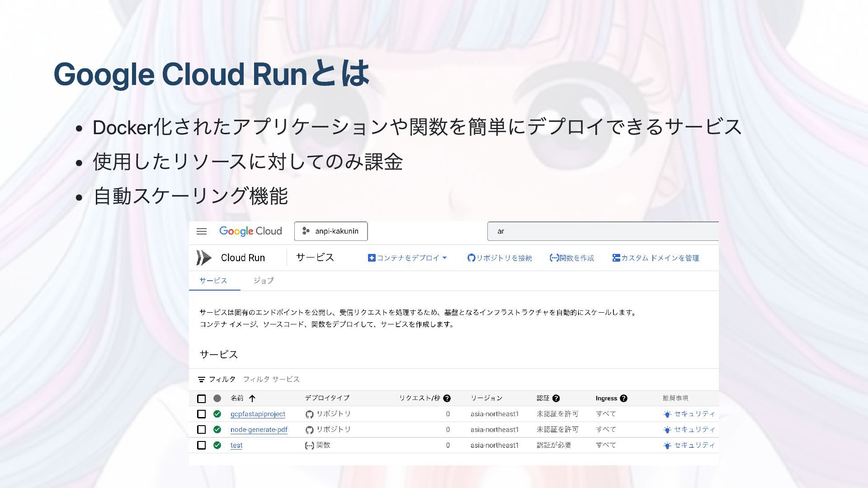Open the anpi-kakunin project selector
The width and height of the screenshot is (868, 488).
tap(331, 231)
